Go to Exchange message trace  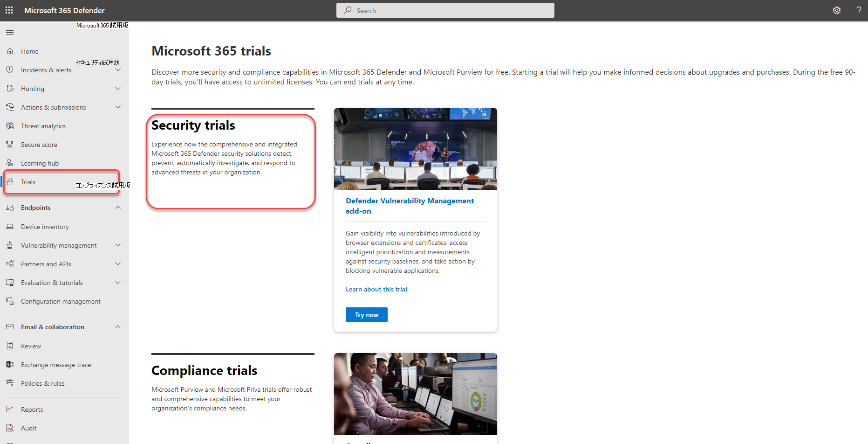tap(56, 365)
